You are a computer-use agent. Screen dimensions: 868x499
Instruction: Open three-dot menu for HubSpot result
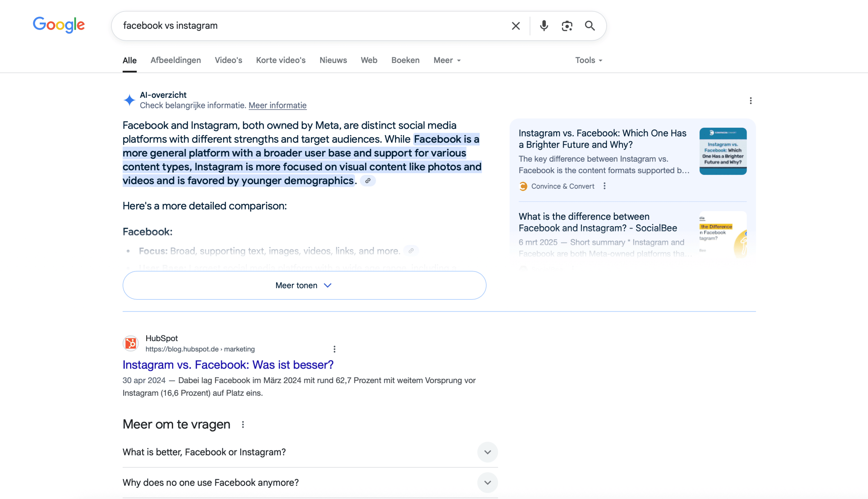click(334, 349)
